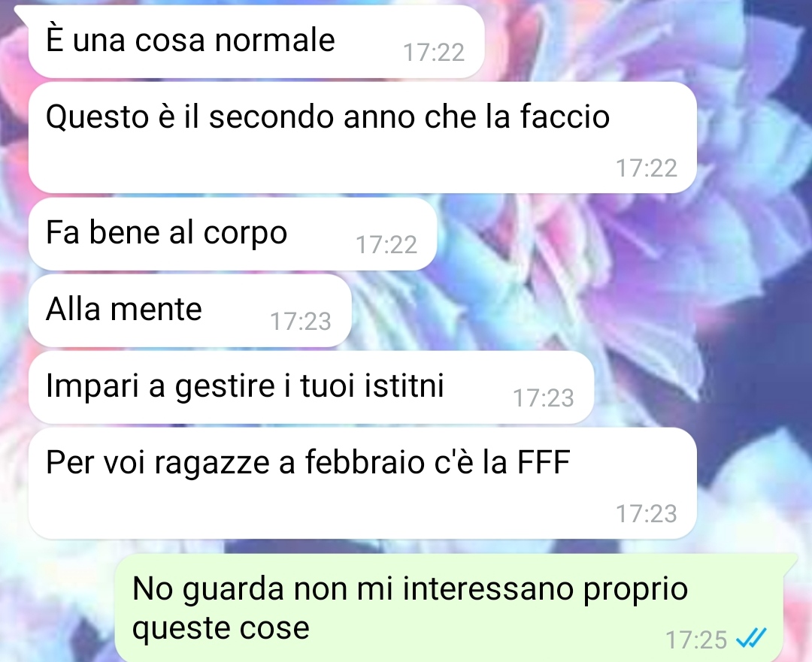Tap the message mentioning 'febbraio c'è la FFF'
Viewport: 812px width, 662px height.
click(x=362, y=483)
